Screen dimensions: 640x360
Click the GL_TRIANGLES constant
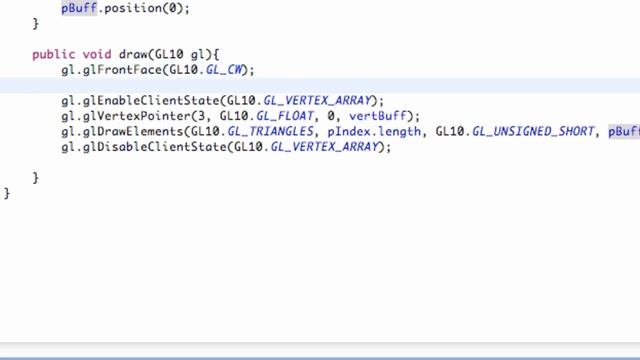pos(270,131)
